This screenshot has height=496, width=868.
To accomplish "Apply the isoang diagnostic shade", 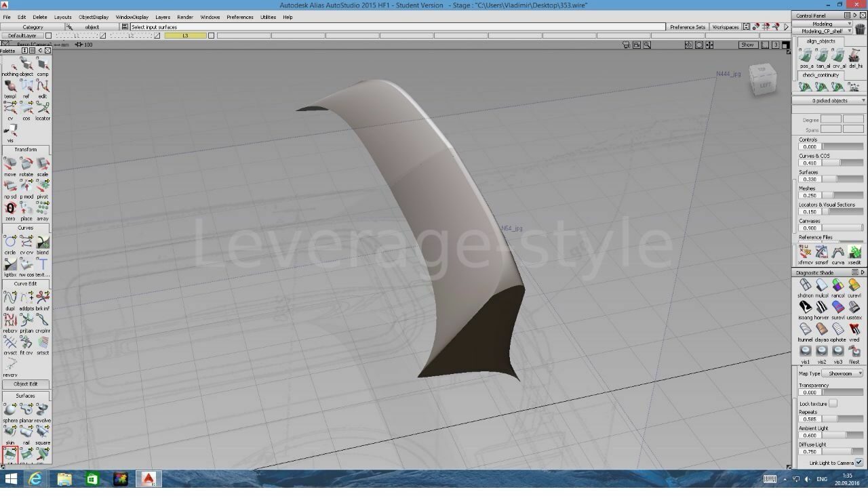I will (x=806, y=310).
